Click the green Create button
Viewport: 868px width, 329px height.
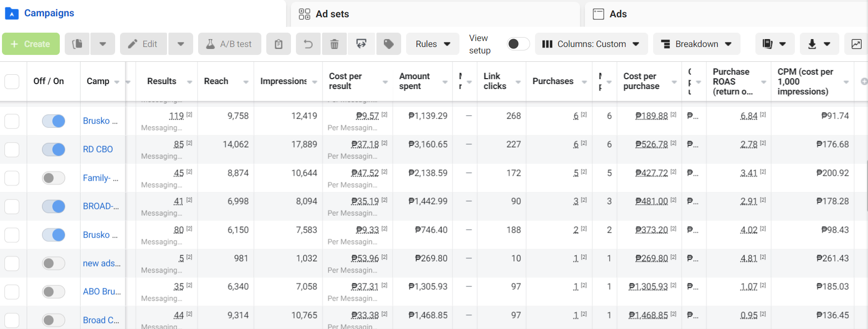31,44
